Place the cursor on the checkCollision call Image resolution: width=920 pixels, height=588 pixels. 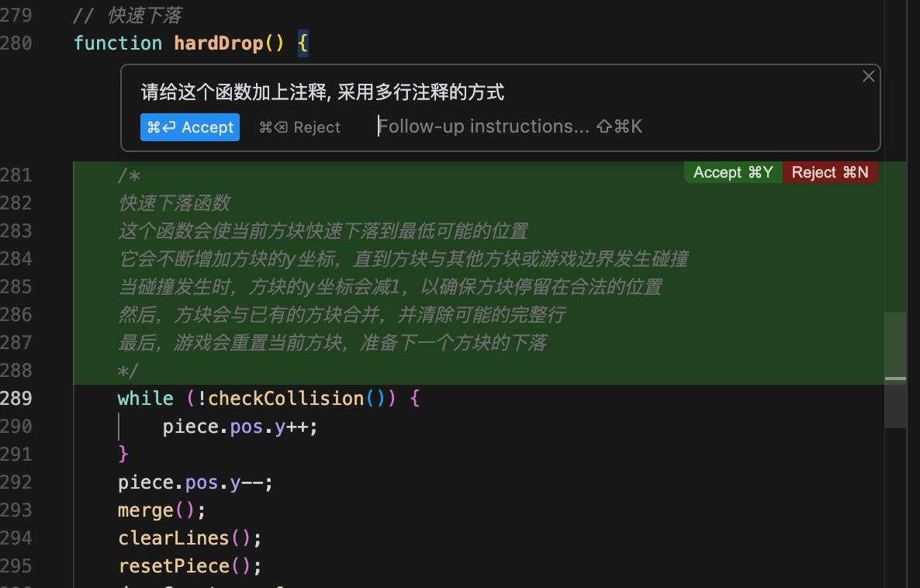coord(285,399)
